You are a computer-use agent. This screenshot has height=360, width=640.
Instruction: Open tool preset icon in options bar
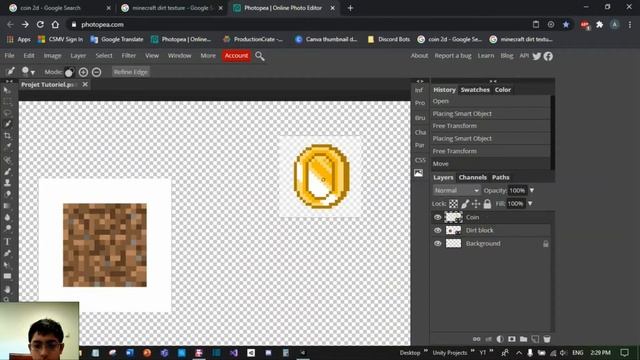11,71
